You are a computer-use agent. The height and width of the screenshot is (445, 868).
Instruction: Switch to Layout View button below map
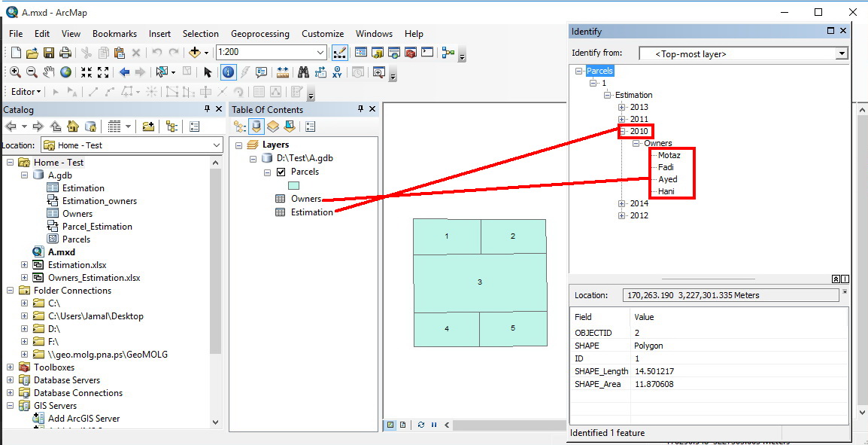(402, 425)
